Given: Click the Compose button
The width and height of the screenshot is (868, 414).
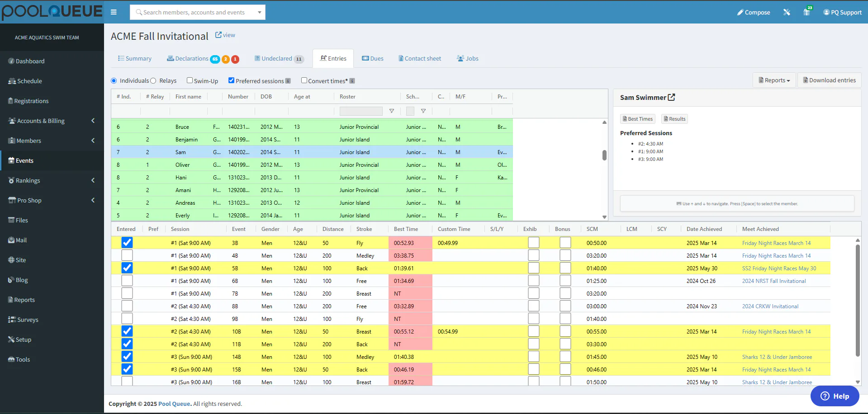Looking at the screenshot, I should click(754, 12).
